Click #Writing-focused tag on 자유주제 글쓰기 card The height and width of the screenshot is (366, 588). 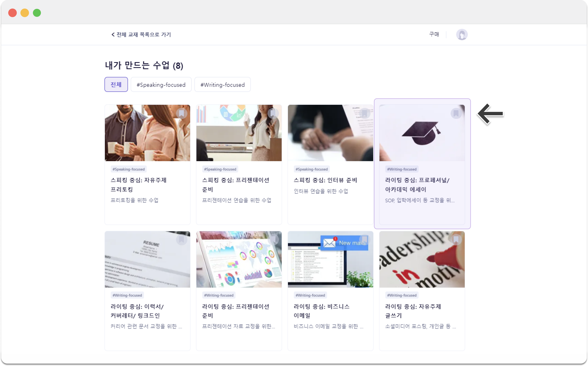(x=402, y=295)
